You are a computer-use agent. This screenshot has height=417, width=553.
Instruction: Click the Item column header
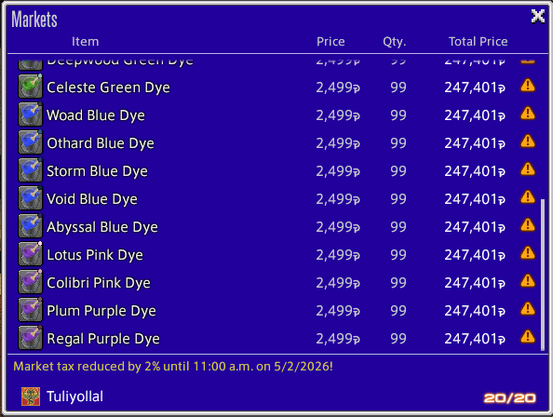click(85, 42)
